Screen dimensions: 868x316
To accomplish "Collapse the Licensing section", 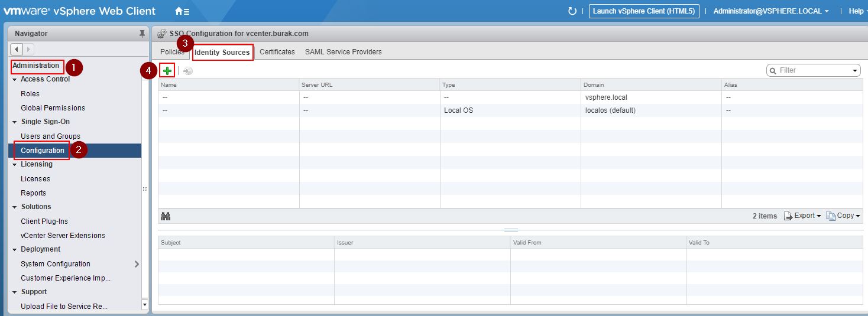I will (x=15, y=164).
